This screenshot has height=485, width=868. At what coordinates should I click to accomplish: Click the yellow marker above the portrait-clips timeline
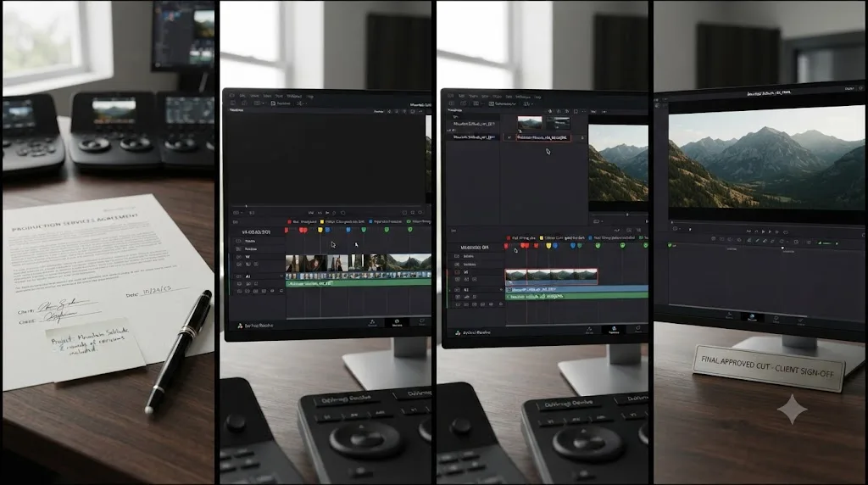[x=320, y=230]
